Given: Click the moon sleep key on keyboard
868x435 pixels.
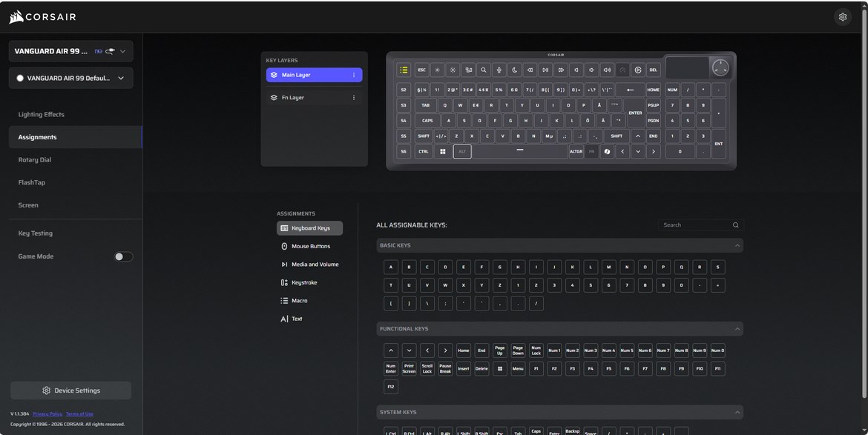Looking at the screenshot, I should (x=515, y=70).
